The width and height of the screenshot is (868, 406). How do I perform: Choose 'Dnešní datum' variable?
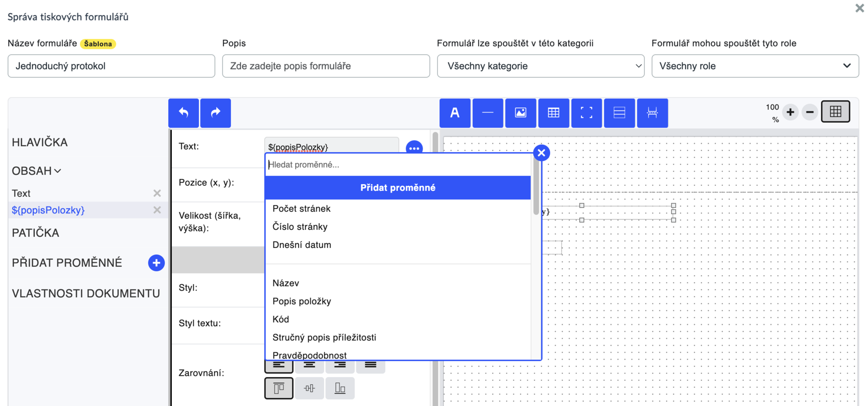tap(302, 245)
